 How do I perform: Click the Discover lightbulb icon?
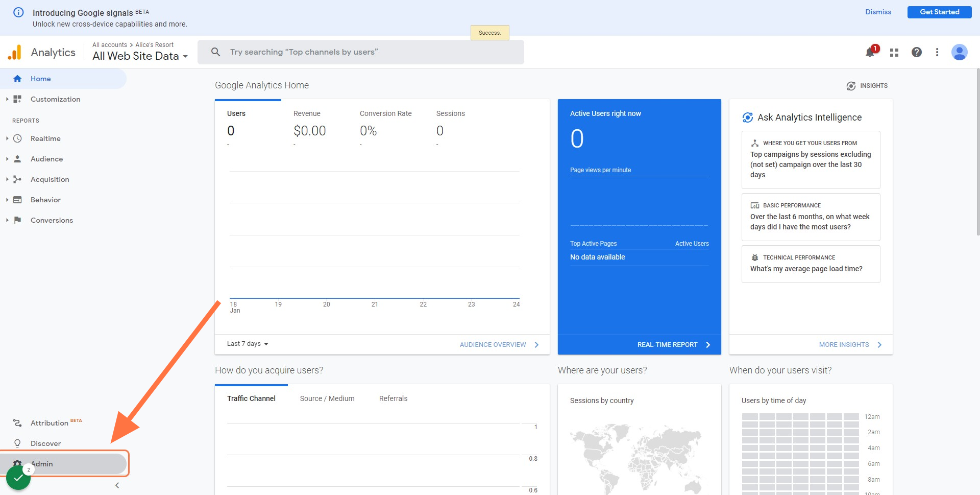17,443
